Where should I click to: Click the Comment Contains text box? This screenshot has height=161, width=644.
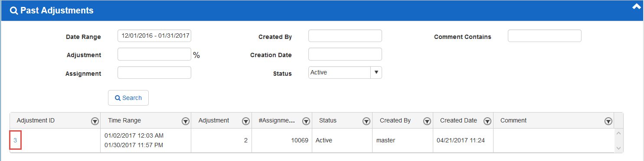[x=545, y=35]
